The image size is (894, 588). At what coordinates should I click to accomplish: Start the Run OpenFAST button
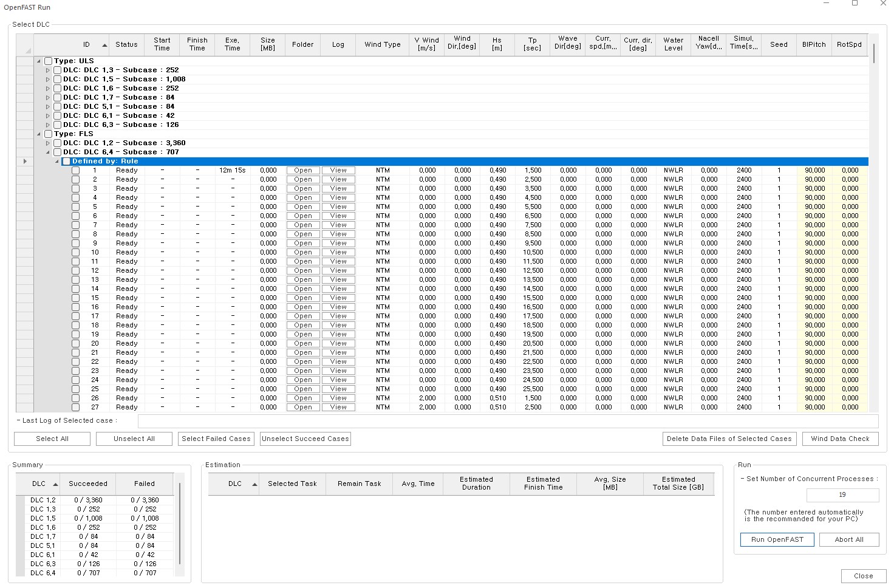tap(777, 539)
